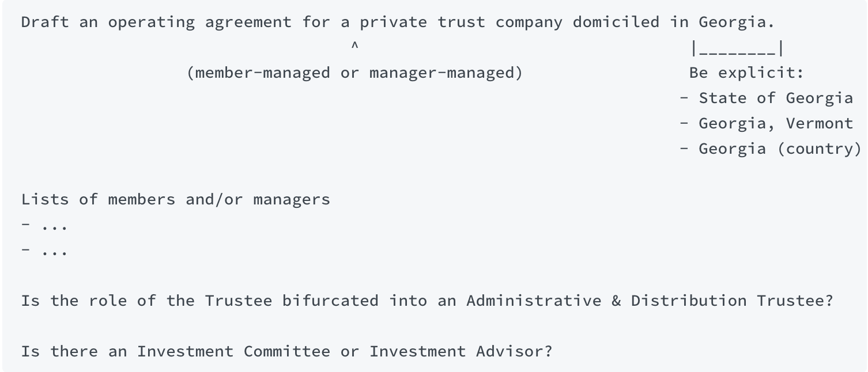Select the "State of Georgia" option line
The height and width of the screenshot is (372, 868).
pos(766,98)
